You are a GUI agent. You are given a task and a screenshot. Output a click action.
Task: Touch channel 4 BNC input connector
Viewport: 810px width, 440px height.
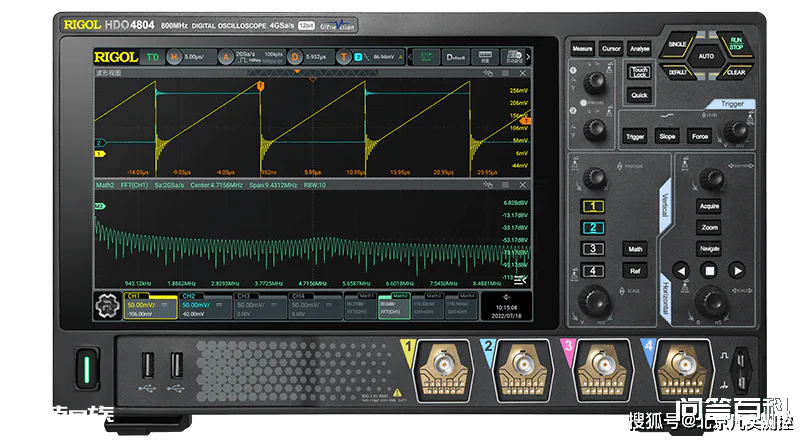[x=682, y=365]
